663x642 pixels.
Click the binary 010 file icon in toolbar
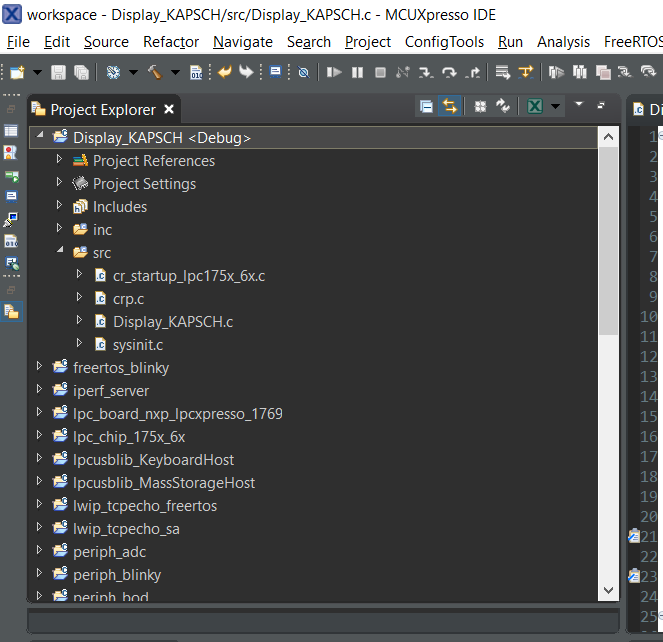click(196, 73)
